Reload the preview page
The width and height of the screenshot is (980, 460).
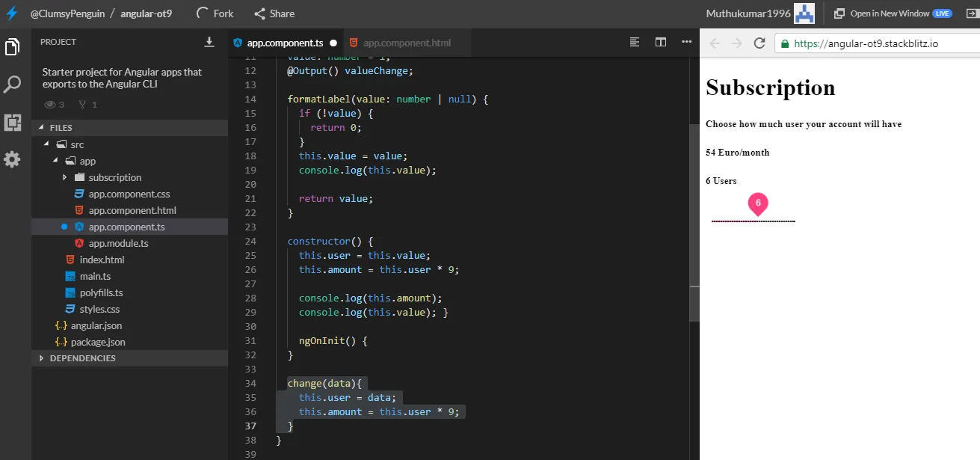click(759, 43)
